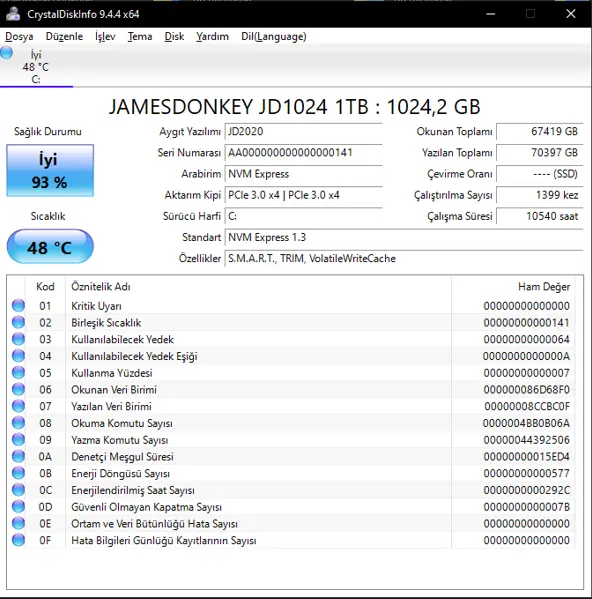Image resolution: width=592 pixels, height=599 pixels.
Task: Click the status orb beside Kullanma Yüzdesi
Action: click(18, 372)
